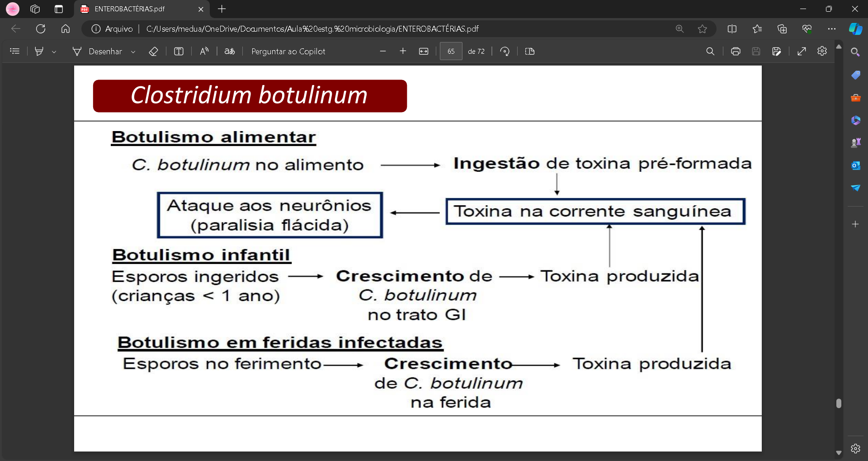Viewport: 868px width, 461px height.
Task: Click the Zoom in plus icon
Action: pyautogui.click(x=403, y=52)
